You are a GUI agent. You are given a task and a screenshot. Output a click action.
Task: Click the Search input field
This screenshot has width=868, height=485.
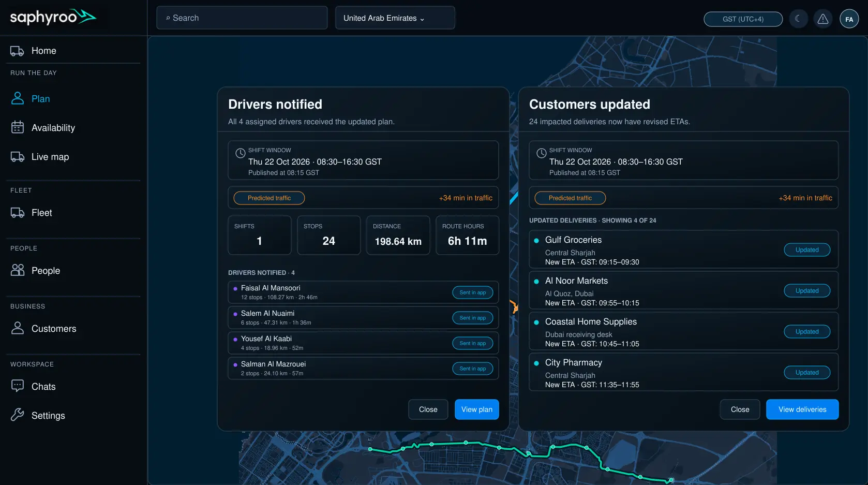click(242, 18)
